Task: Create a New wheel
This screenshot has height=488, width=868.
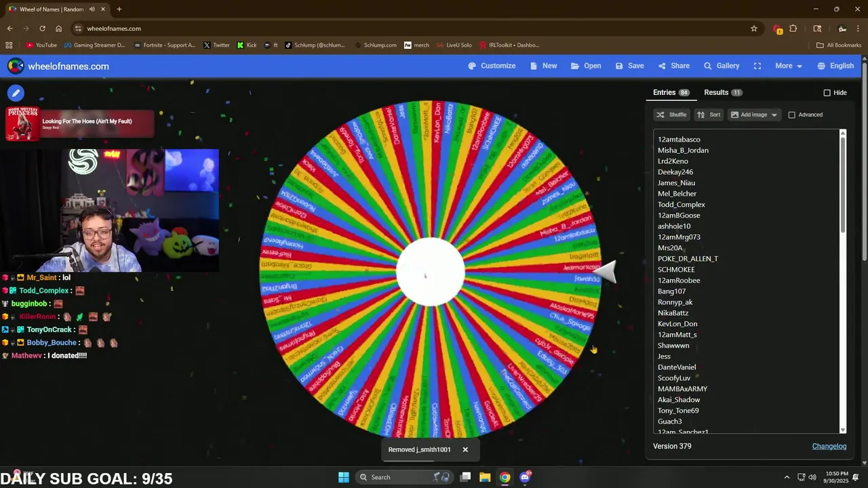Action: click(543, 66)
